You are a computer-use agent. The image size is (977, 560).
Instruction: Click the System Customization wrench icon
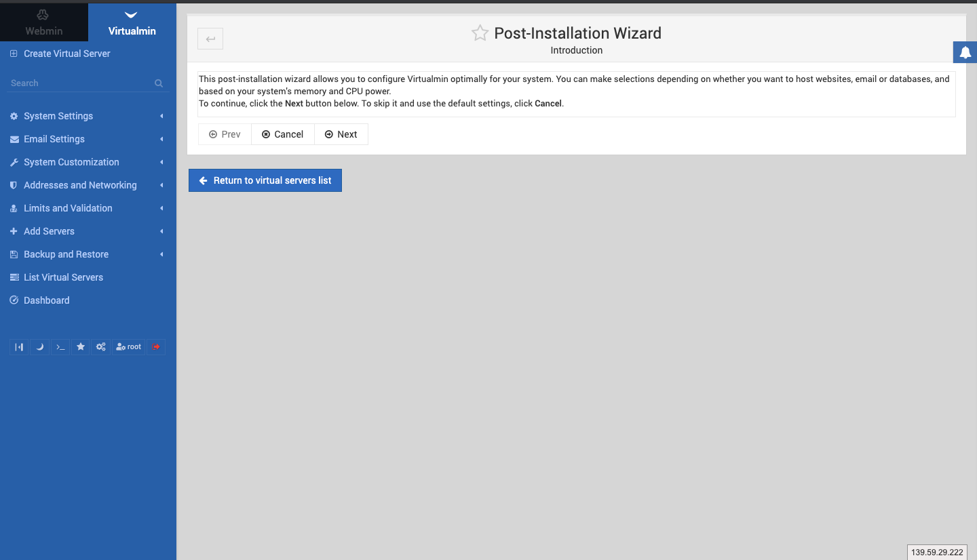pyautogui.click(x=14, y=162)
